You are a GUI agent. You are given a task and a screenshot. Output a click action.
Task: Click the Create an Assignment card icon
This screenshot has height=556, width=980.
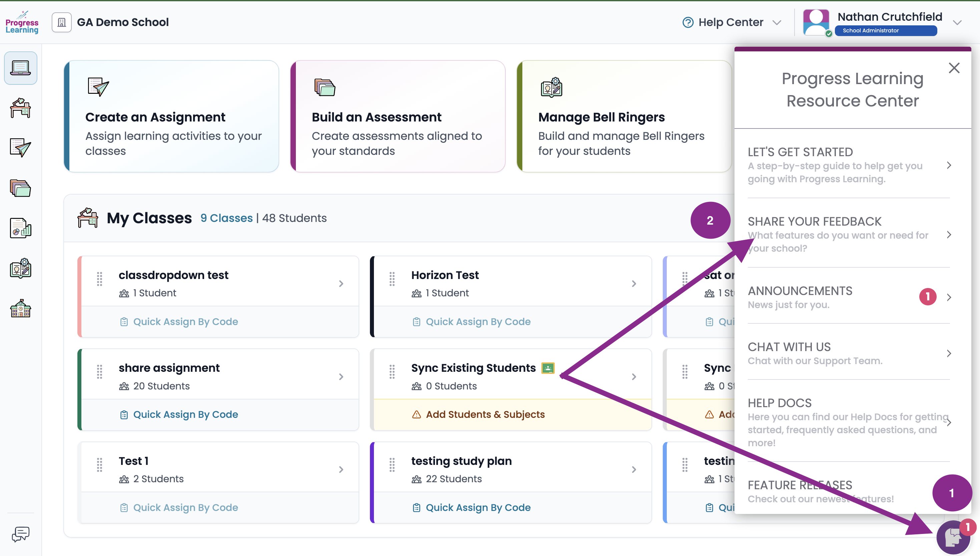[x=98, y=87]
